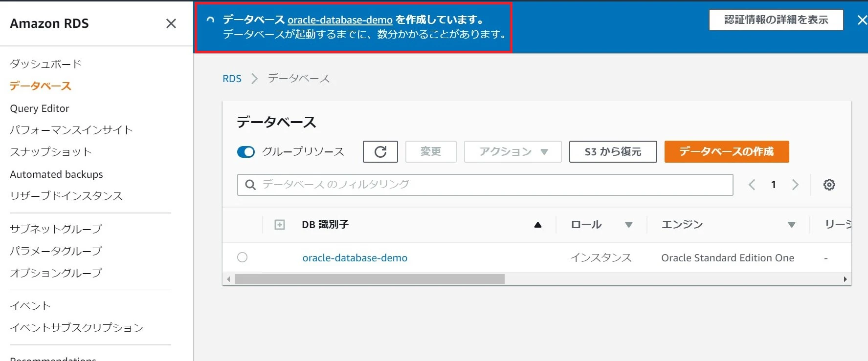Select データベース in sidebar
The image size is (868, 361).
[x=41, y=86]
